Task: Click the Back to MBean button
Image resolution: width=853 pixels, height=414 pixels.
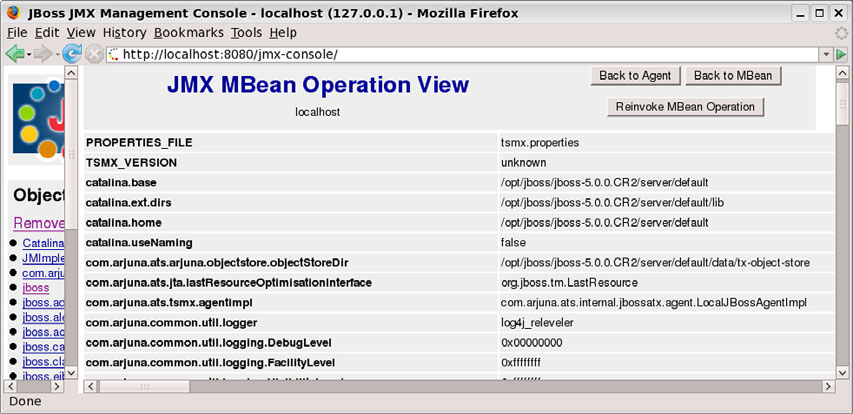Action: click(x=737, y=76)
